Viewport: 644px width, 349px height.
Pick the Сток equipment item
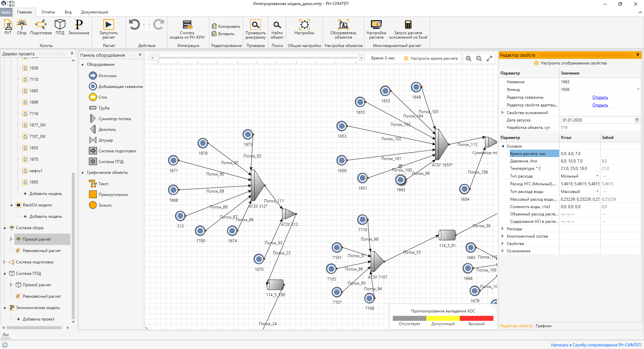pyautogui.click(x=98, y=97)
